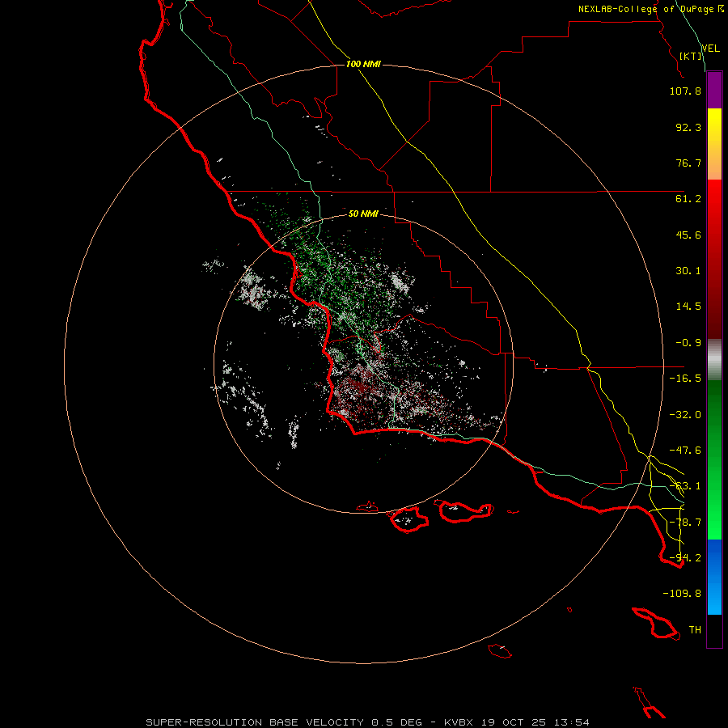728x728 pixels.
Task: Click the 100 NMI range ring label
Action: 363,64
